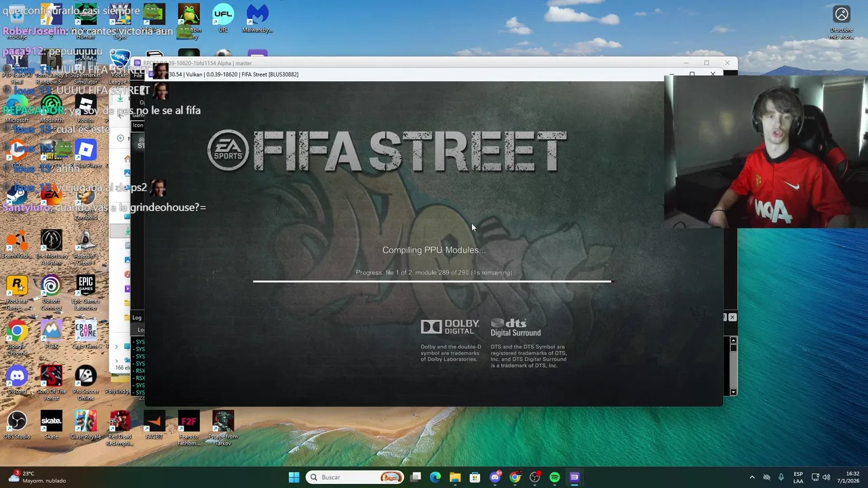Open The Mortuary Assistant desktop icon
Screen dimensions: 868x488
[x=51, y=247]
